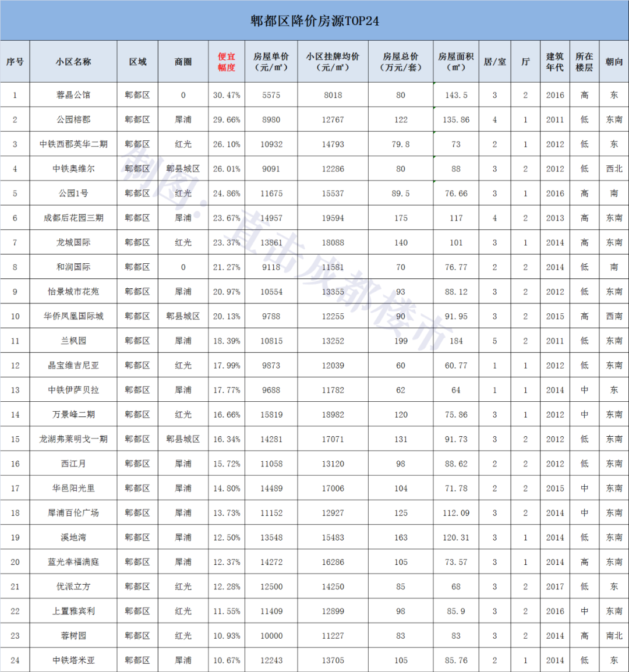
Task: Select the 便宜幅度 column header
Action: 227,62
